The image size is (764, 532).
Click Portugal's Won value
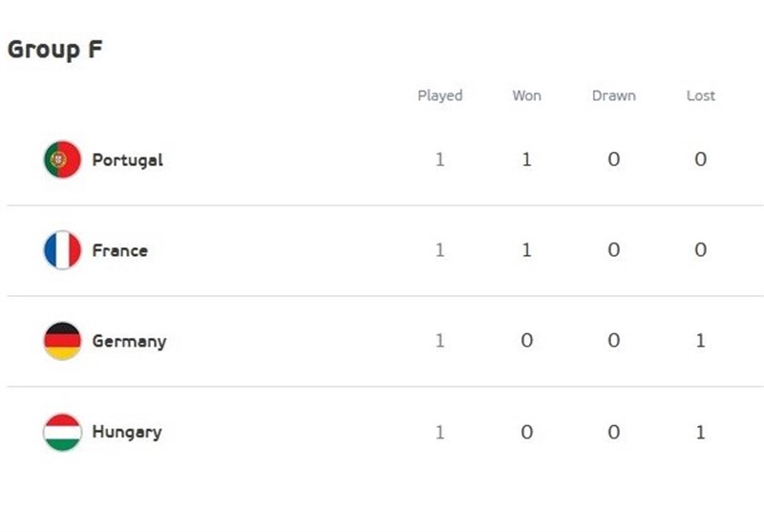pyautogui.click(x=526, y=160)
